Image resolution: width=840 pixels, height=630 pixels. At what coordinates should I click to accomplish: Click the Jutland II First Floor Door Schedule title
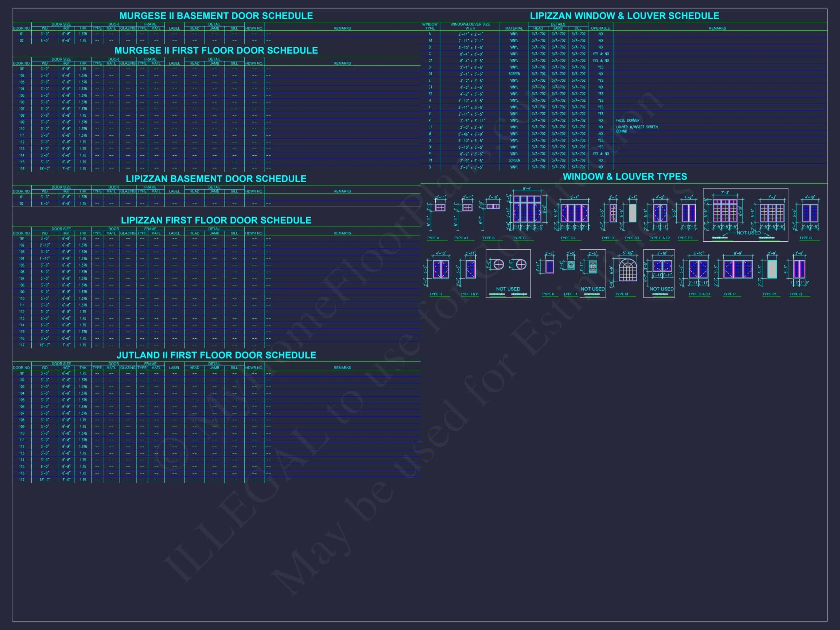[x=216, y=355]
